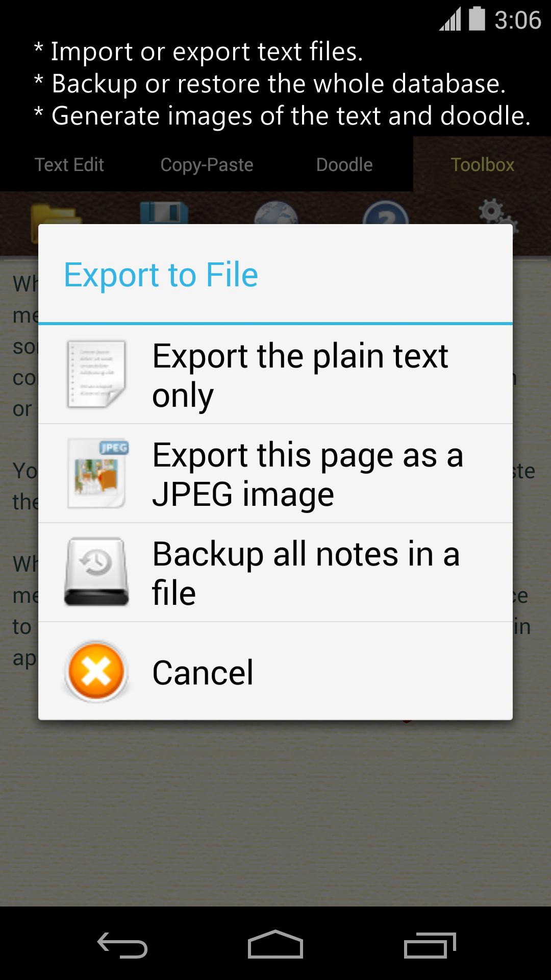
Task: Open the help question mark icon
Action: [386, 213]
